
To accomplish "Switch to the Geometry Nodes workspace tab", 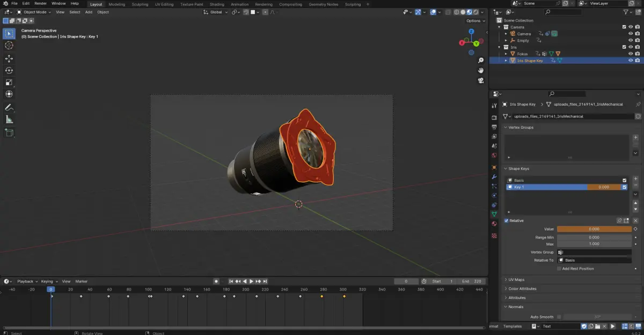I will point(324,4).
